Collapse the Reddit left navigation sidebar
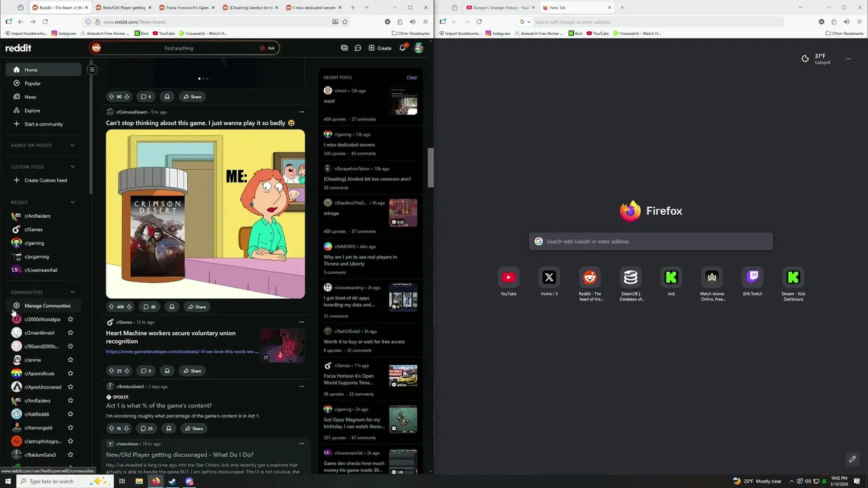This screenshot has height=488, width=868. (92, 69)
